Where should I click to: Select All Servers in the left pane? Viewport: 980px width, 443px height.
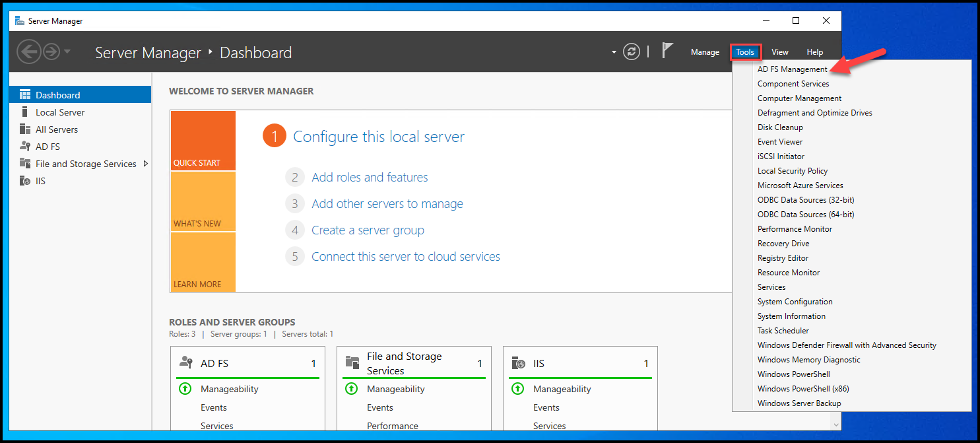click(55, 129)
